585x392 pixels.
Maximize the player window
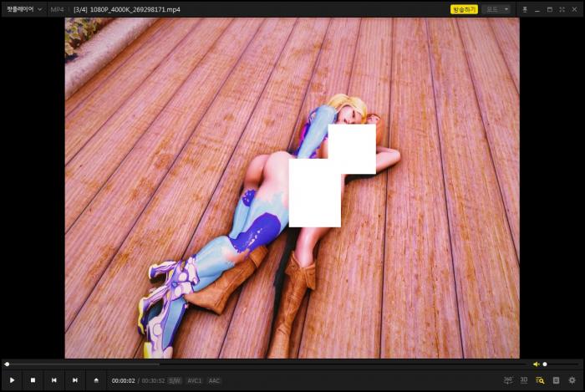pyautogui.click(x=550, y=10)
